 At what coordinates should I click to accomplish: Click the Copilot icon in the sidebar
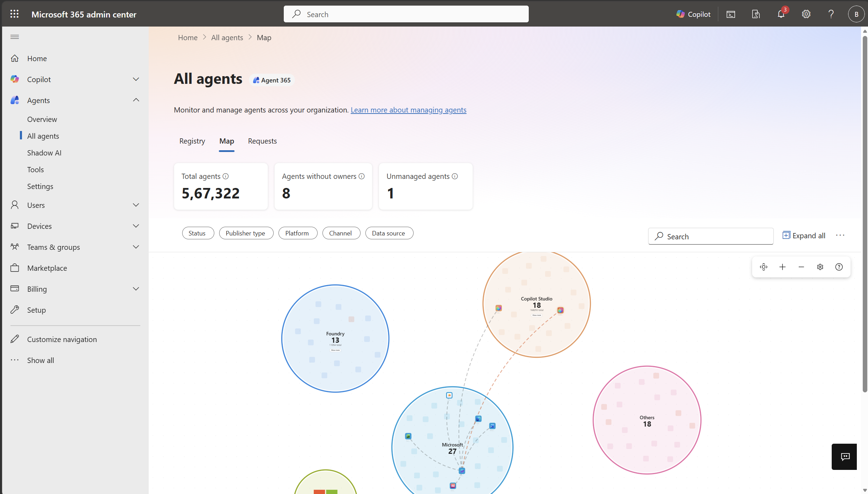click(x=15, y=79)
